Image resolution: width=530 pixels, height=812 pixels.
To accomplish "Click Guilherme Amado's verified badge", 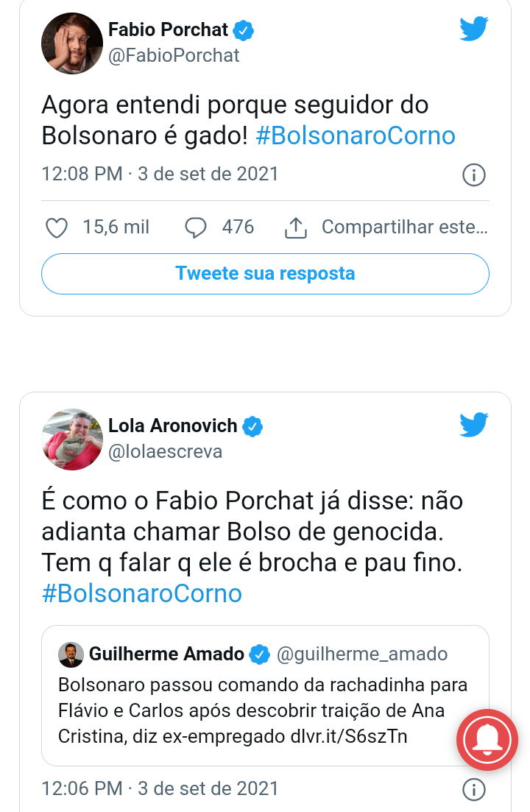I will pos(259,654).
